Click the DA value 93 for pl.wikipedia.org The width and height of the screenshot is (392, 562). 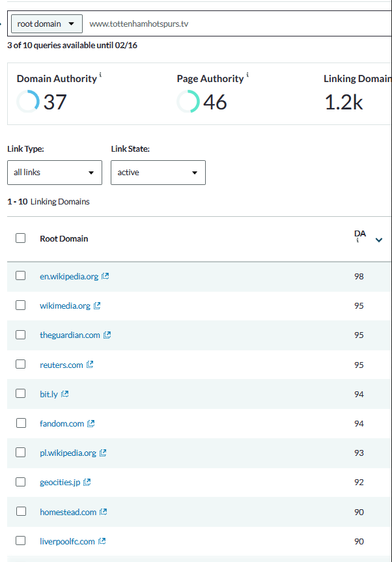(359, 453)
